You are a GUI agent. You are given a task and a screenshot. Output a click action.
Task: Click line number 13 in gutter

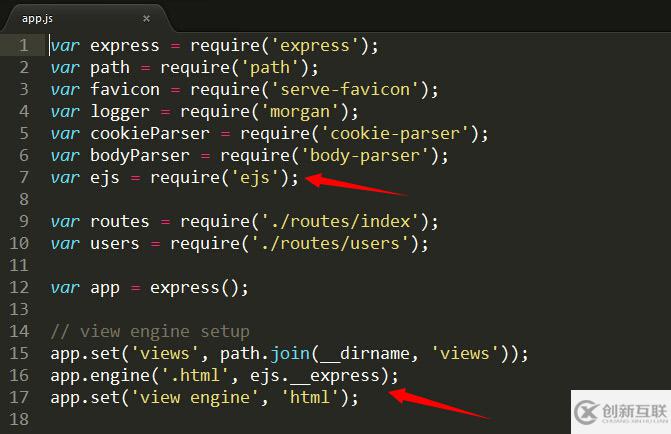(x=19, y=309)
